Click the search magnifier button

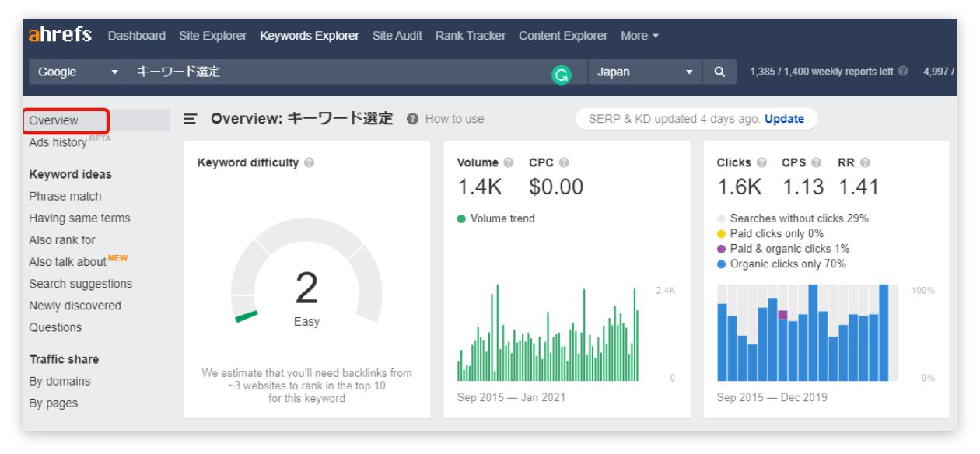pos(720,72)
